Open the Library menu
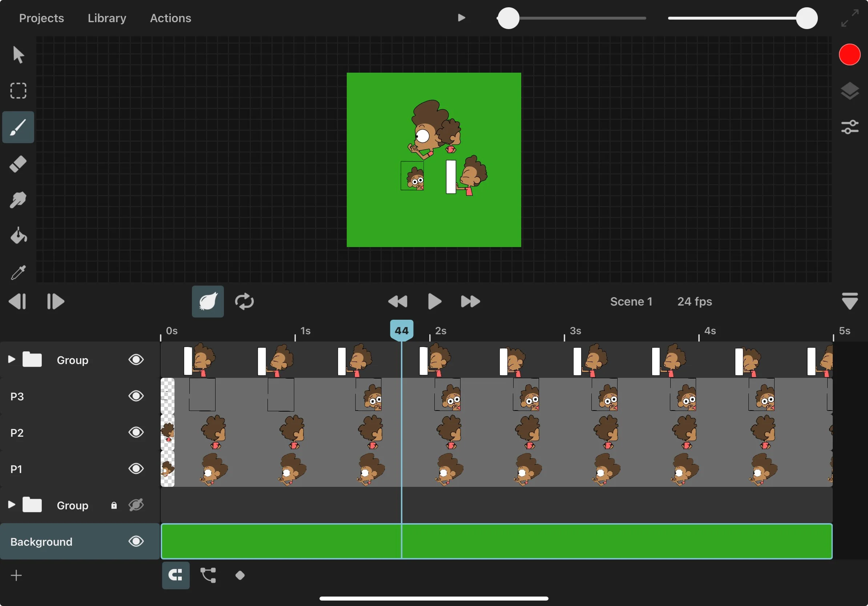868x606 pixels. 107,18
